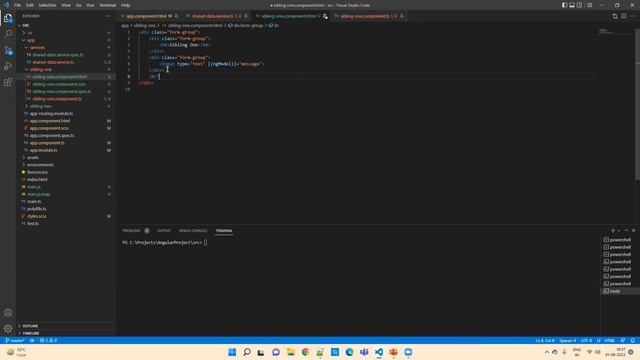Open Windows taskbar Search
640x360 pixels.
tap(247, 352)
